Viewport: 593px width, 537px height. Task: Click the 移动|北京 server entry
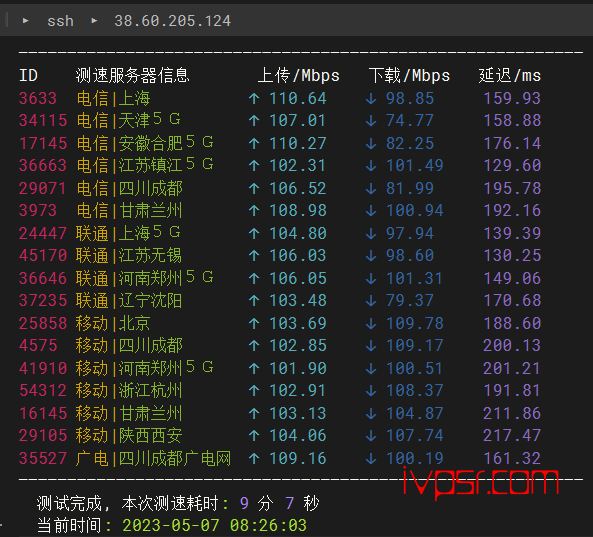click(113, 323)
